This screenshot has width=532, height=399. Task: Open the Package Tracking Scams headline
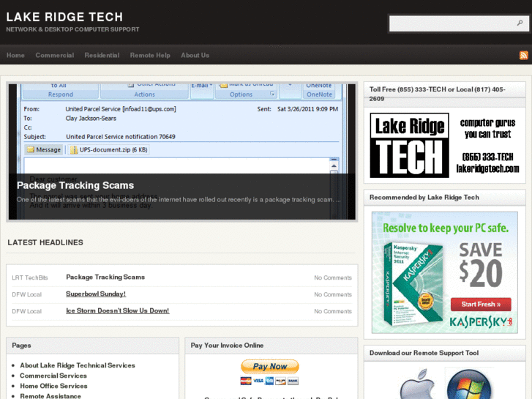[x=105, y=277]
